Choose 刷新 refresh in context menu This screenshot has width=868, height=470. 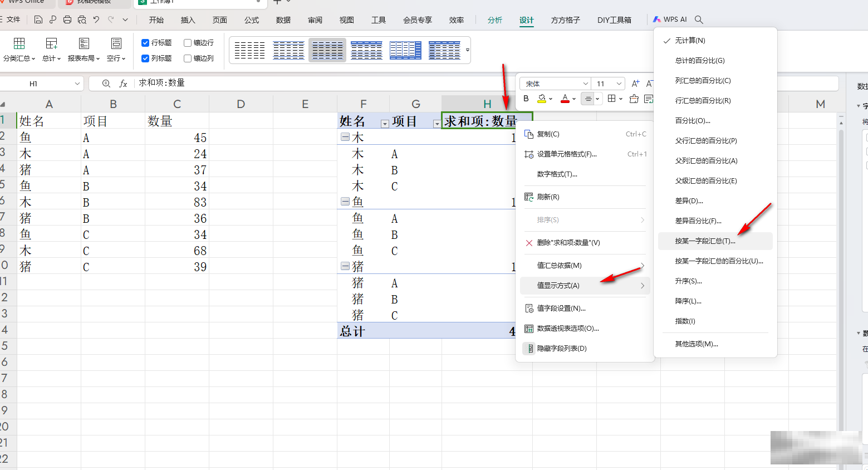click(x=585, y=197)
